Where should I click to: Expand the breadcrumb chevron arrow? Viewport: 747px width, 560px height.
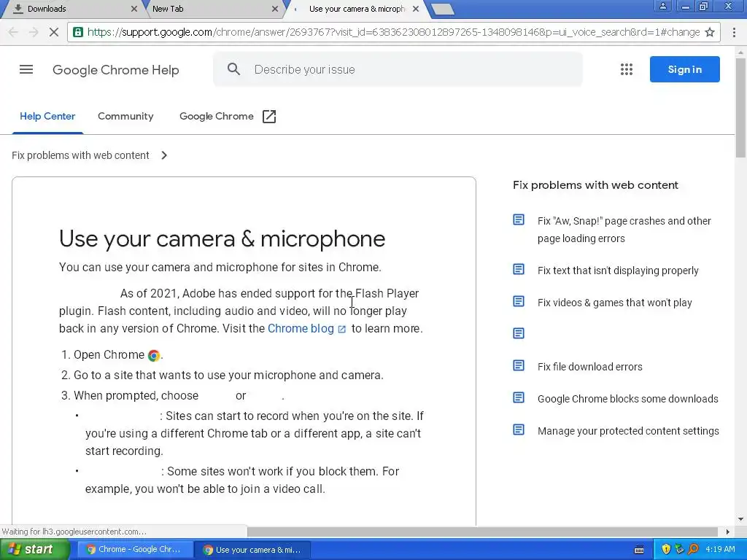[164, 155]
